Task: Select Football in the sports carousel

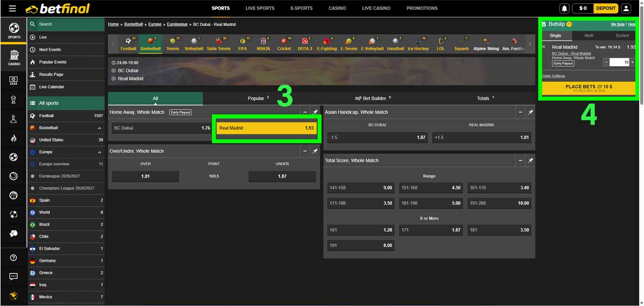Action: (128, 44)
